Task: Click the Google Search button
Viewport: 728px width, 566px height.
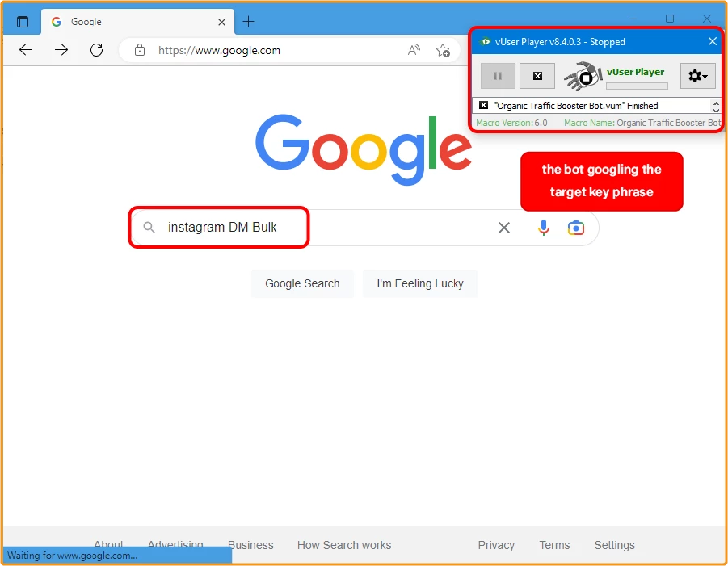Action: pyautogui.click(x=302, y=283)
